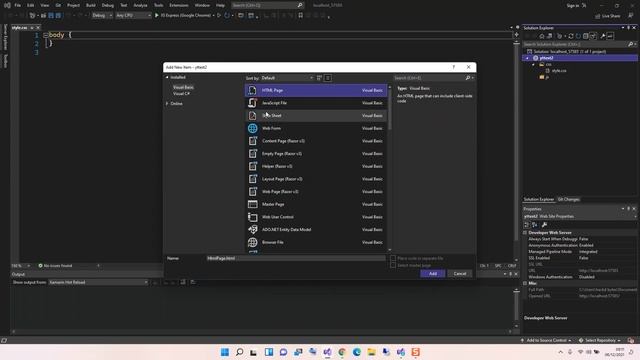Viewport: 640px width, 360px height.
Task: Select Empty Page (Razor v3) template
Action: pyautogui.click(x=316, y=153)
